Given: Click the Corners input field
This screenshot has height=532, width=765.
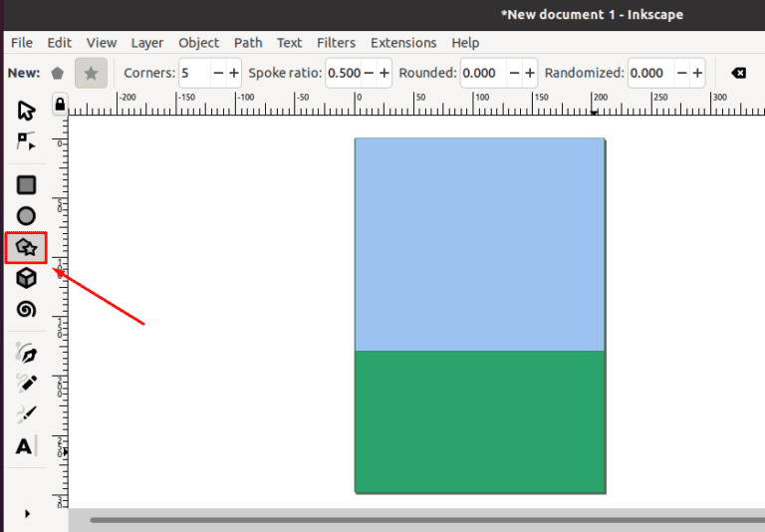Looking at the screenshot, I should pyautogui.click(x=194, y=73).
